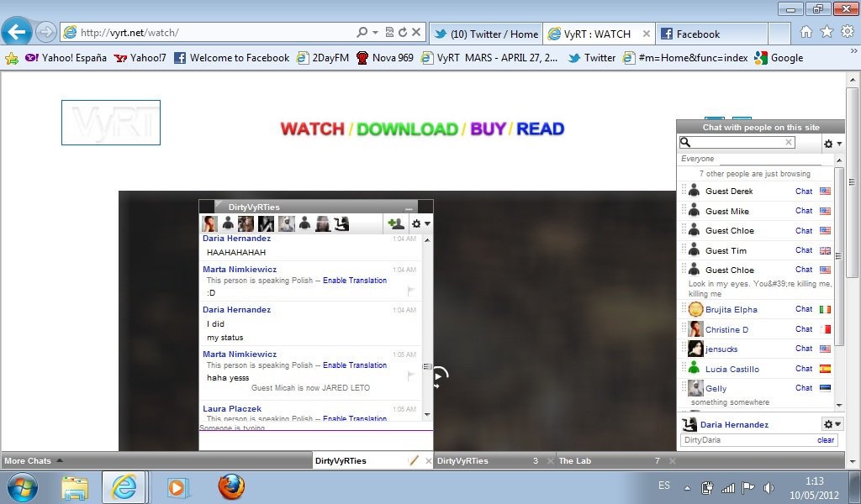The height and width of the screenshot is (504, 861).
Task: Click the Add to Favorites bar star icon
Action: click(12, 58)
